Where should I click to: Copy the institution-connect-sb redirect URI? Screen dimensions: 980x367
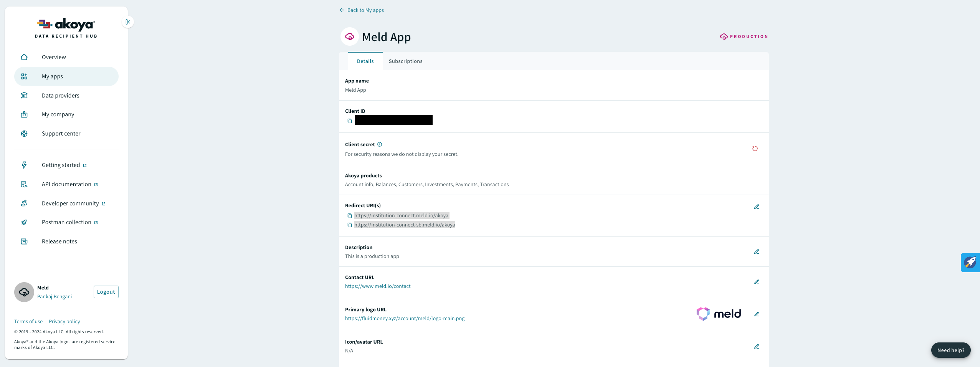[350, 225]
